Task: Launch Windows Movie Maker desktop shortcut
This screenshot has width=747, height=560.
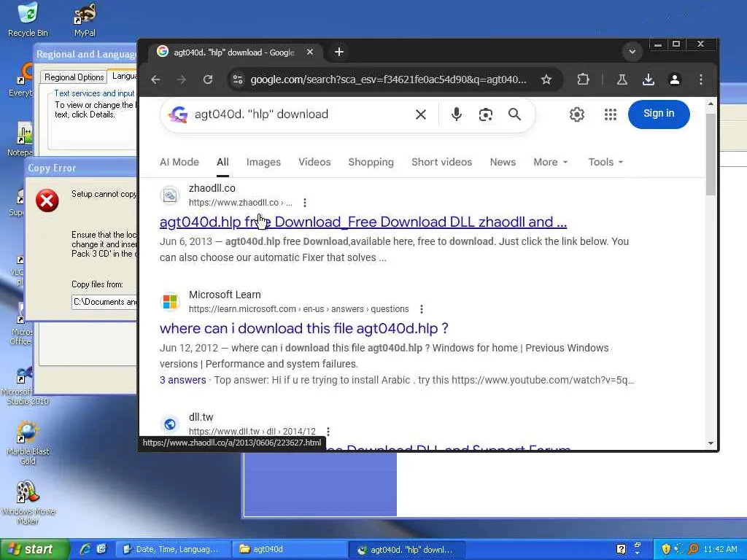Action: pos(28,502)
